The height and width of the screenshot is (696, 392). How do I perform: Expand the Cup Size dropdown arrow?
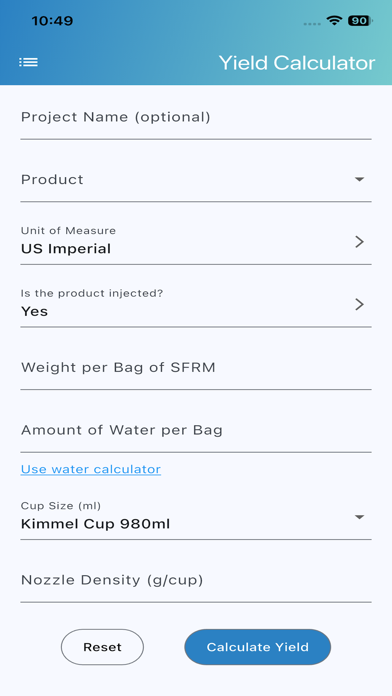coord(360,517)
